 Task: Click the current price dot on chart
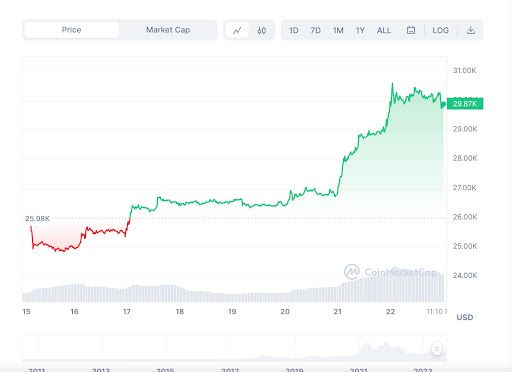pos(443,105)
